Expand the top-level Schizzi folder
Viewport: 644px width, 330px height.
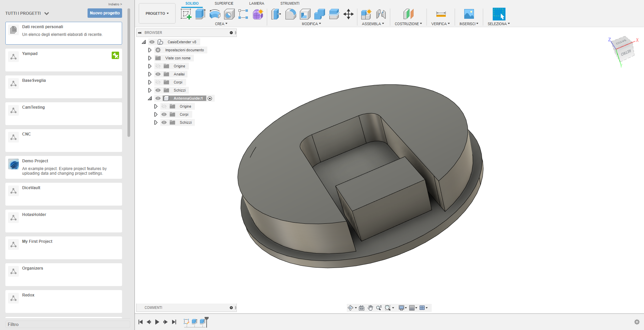(150, 90)
